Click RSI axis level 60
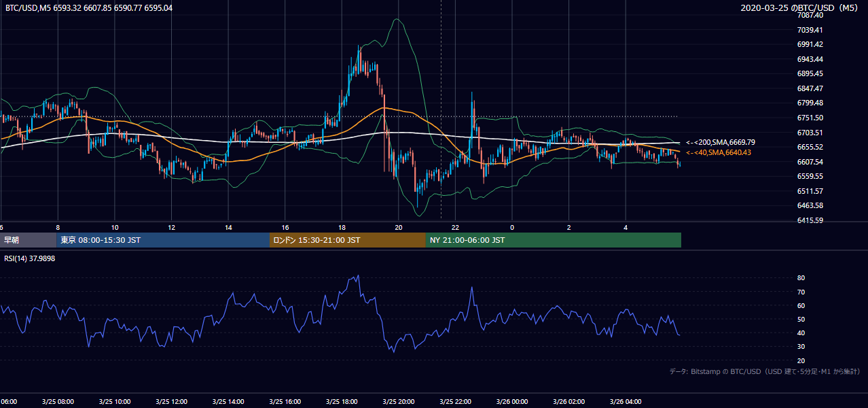The image size is (868, 408). coord(801,305)
